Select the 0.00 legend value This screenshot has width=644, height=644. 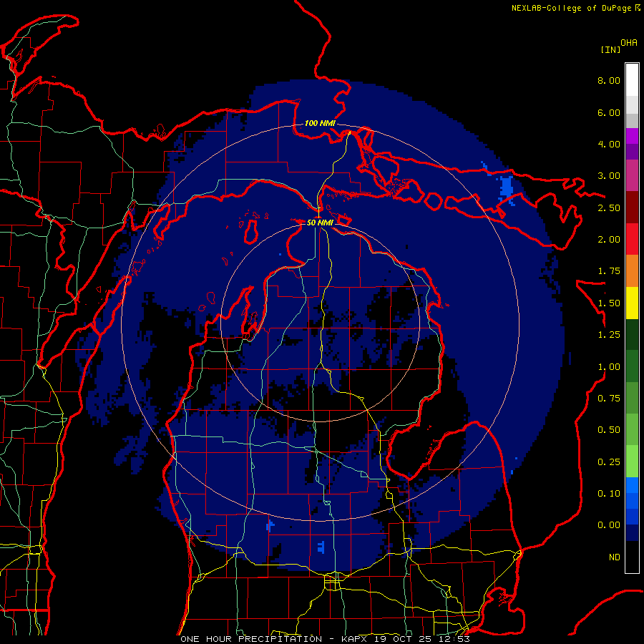[x=609, y=525]
